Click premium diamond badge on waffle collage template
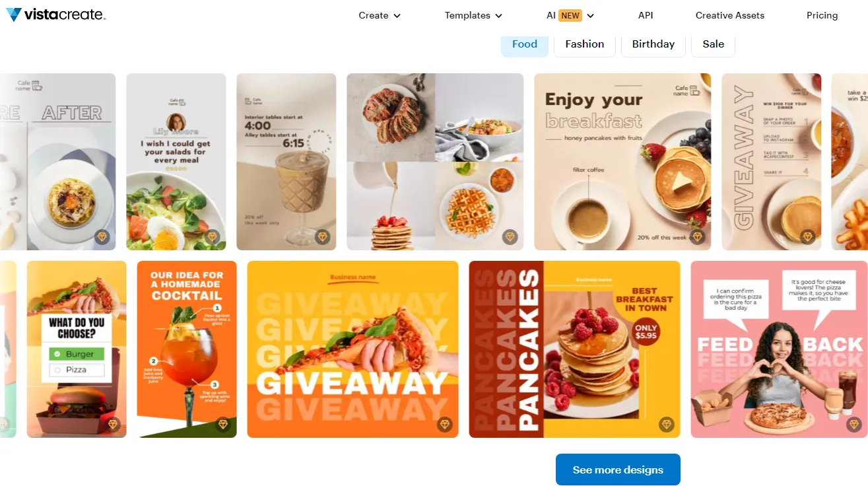The image size is (868, 488). (510, 236)
